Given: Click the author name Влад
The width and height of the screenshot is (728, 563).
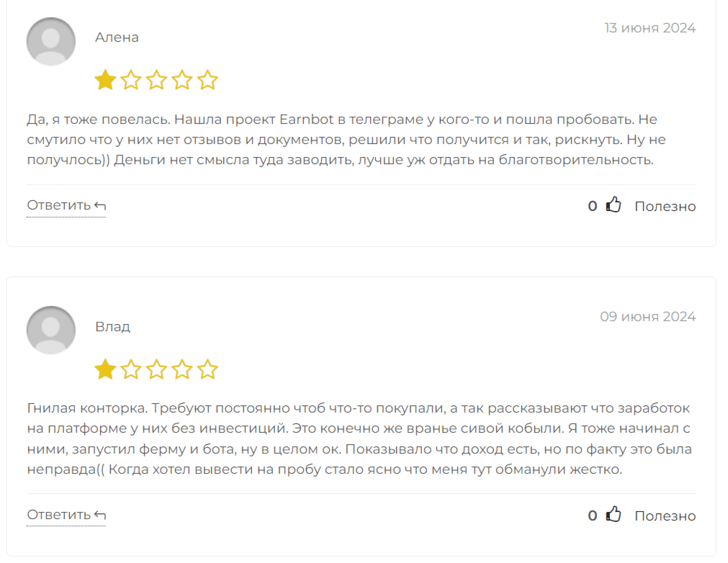Looking at the screenshot, I should tap(113, 327).
